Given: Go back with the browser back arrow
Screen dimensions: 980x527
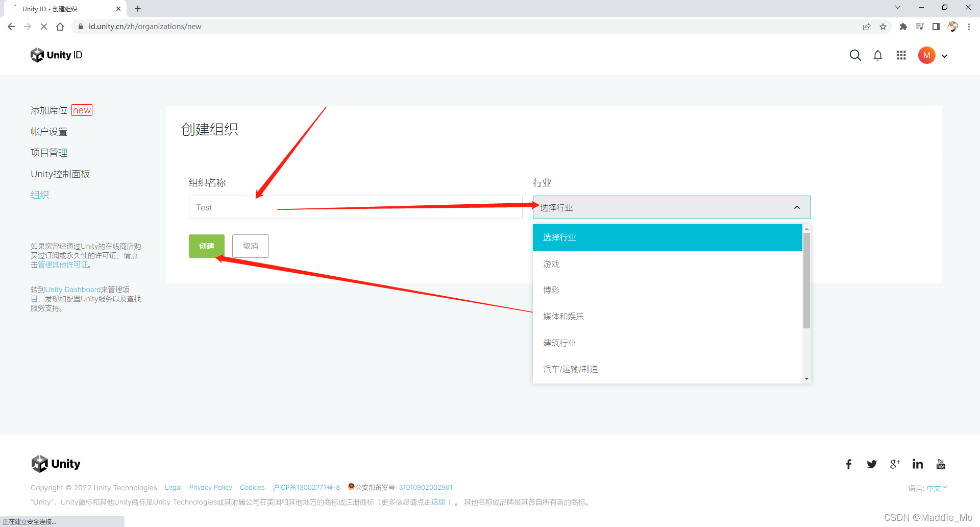Looking at the screenshot, I should tap(11, 27).
